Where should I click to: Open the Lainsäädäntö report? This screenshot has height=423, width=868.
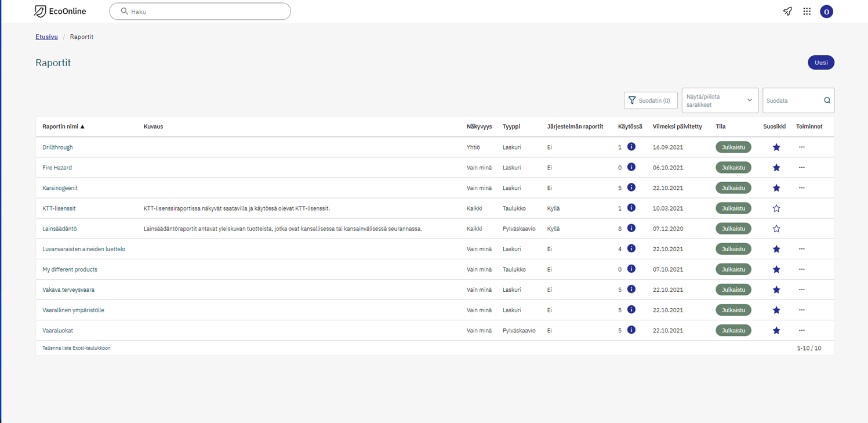tap(60, 229)
